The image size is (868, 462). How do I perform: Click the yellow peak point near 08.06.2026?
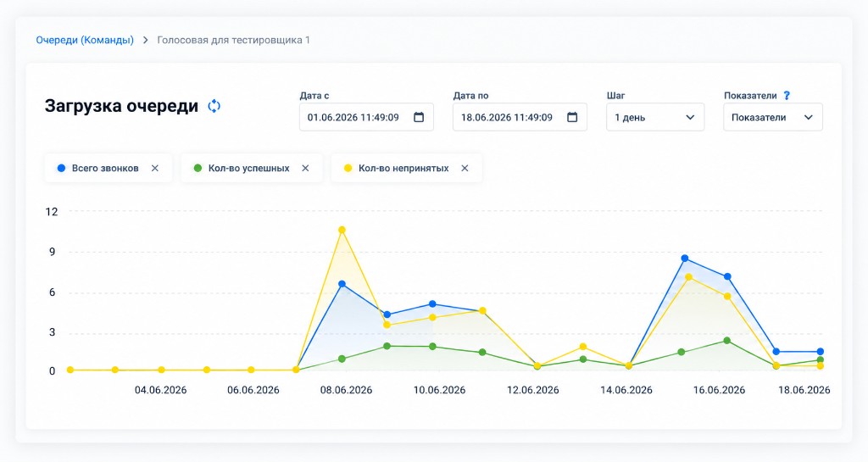342,230
